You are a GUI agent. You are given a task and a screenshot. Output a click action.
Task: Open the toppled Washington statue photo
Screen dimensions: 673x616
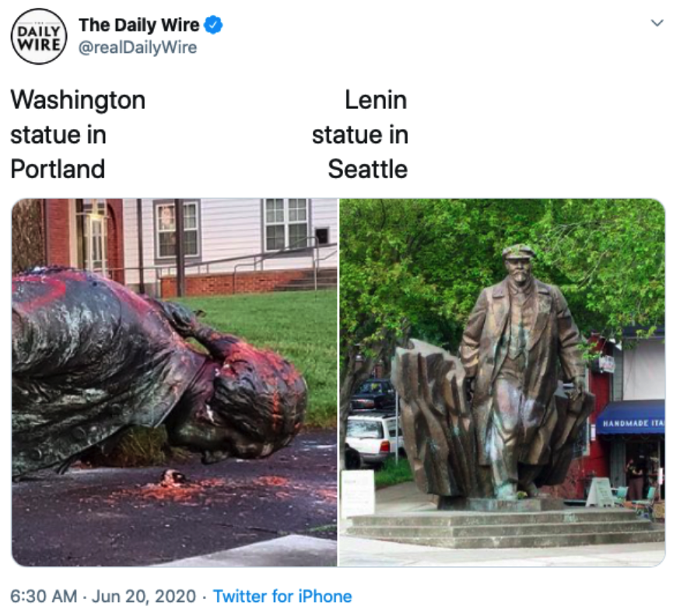(174, 382)
